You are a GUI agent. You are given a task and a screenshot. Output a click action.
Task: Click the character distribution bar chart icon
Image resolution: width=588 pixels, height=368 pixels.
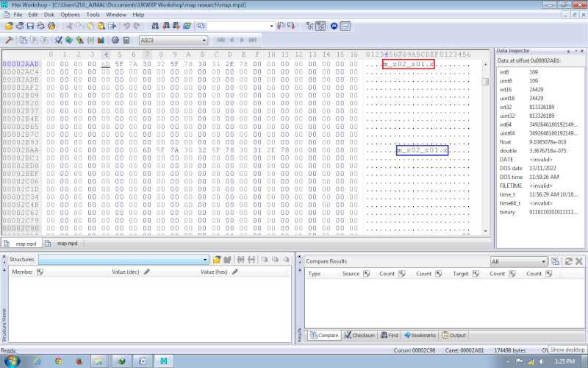101,40
